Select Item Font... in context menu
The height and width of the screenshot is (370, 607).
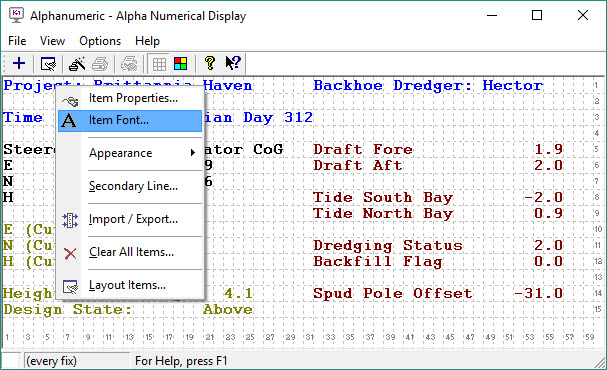(130, 120)
